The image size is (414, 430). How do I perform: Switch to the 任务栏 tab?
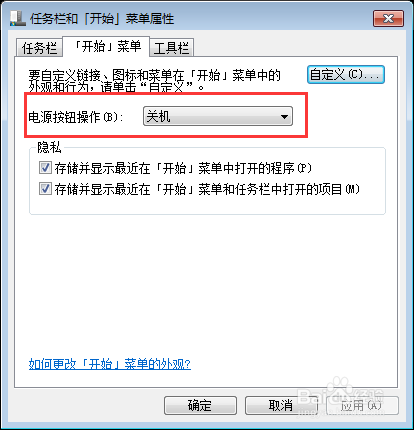tap(39, 48)
